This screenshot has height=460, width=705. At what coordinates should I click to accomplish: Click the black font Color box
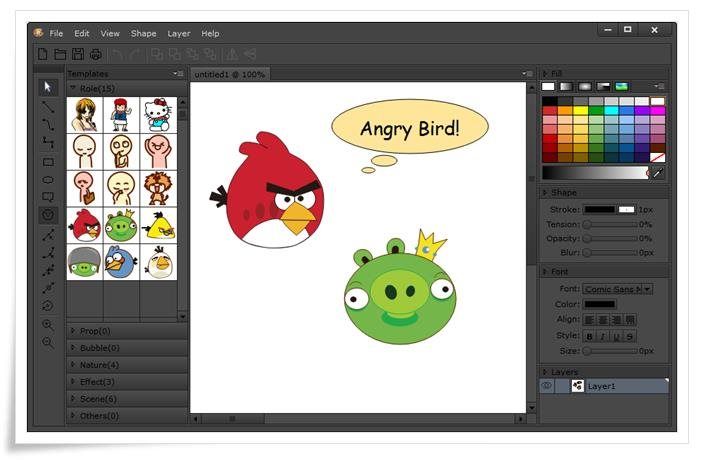point(599,304)
